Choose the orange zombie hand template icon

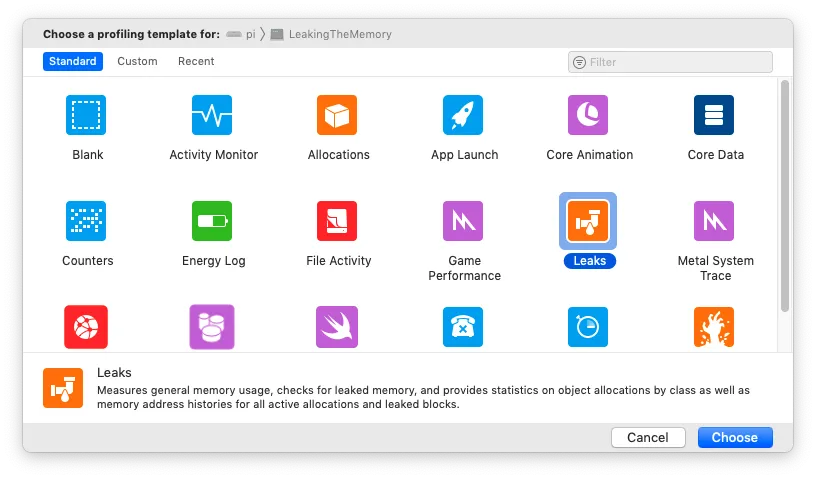pos(714,327)
